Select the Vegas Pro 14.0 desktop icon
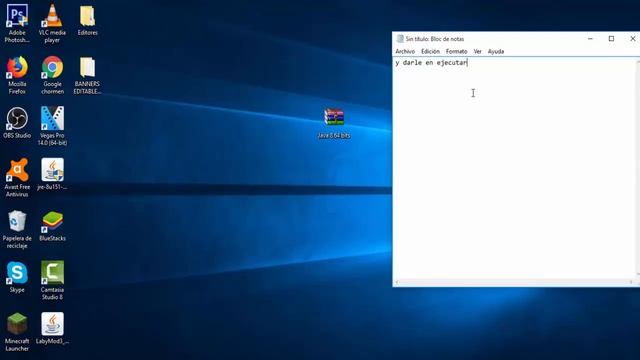Screen dimensions: 640x360 (52, 119)
